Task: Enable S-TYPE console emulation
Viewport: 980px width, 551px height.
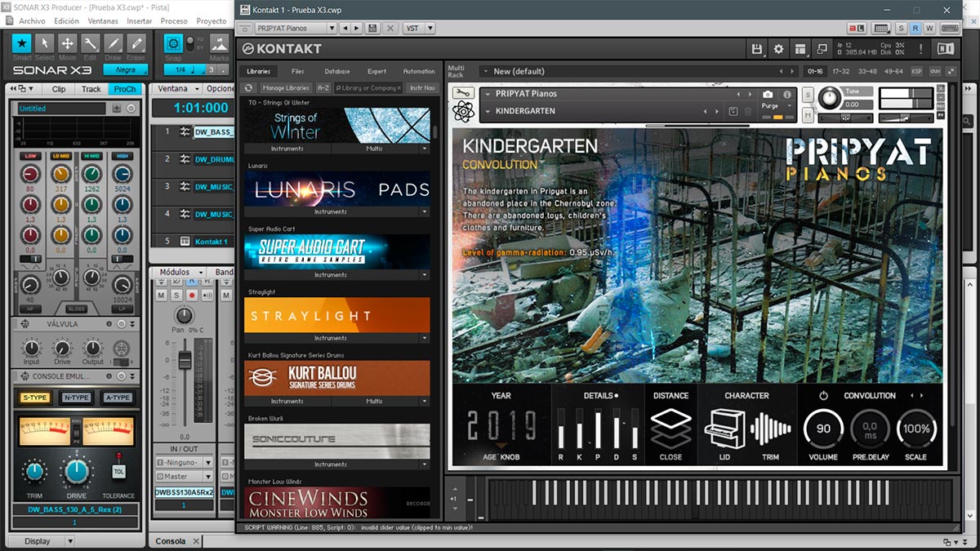Action: pyautogui.click(x=35, y=398)
